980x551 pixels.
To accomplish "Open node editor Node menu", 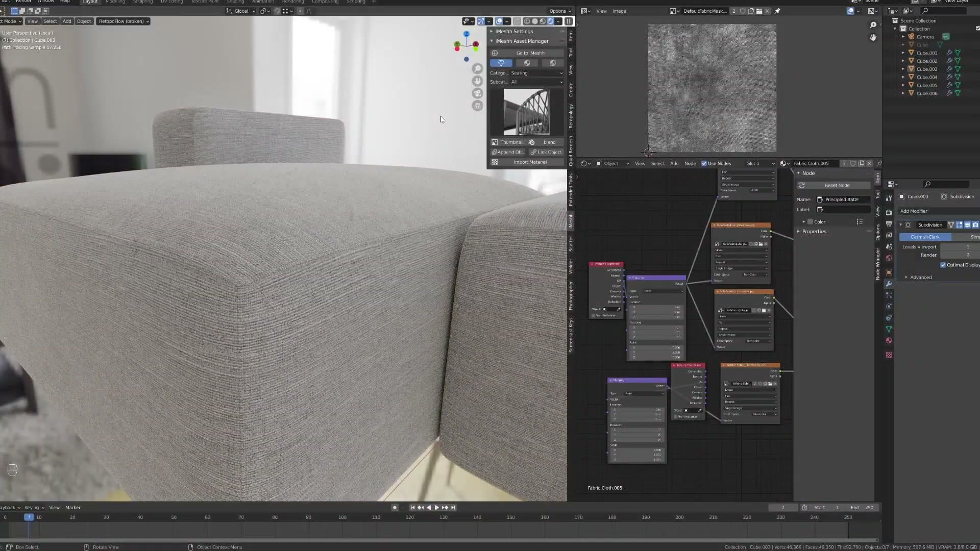I will click(690, 164).
